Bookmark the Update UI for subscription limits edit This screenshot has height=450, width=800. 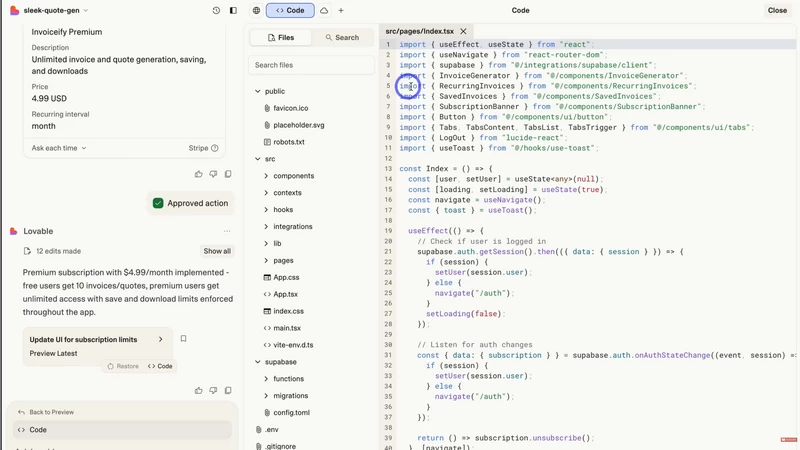[x=183, y=339]
